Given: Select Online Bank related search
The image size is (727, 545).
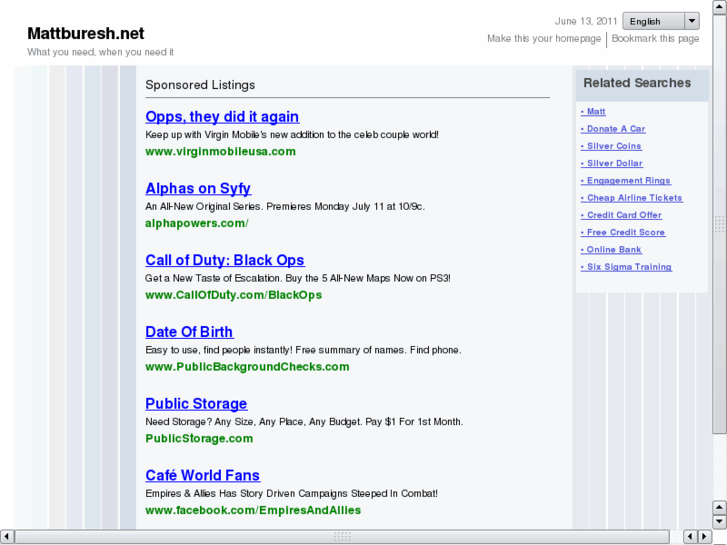Looking at the screenshot, I should [611, 250].
